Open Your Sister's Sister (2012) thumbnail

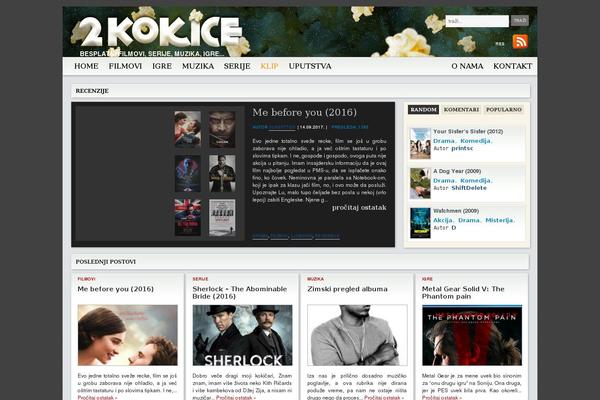[420, 144]
